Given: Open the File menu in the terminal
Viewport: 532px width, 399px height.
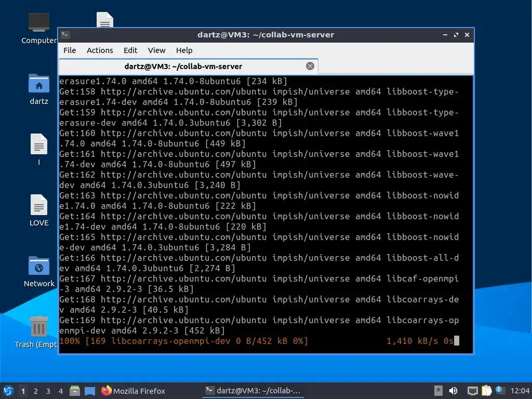Looking at the screenshot, I should coord(70,50).
